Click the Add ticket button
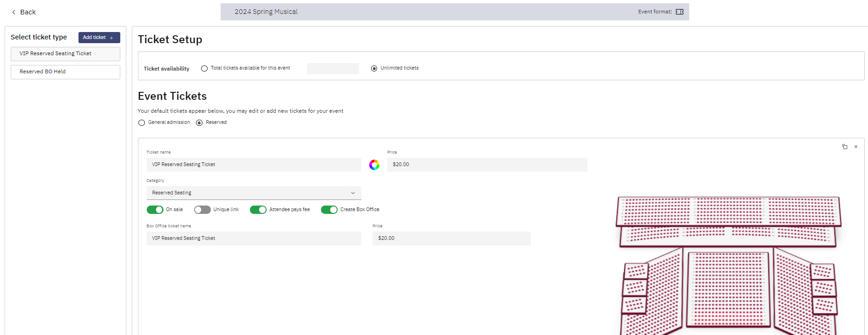Image resolution: width=868 pixels, height=335 pixels. 99,38
